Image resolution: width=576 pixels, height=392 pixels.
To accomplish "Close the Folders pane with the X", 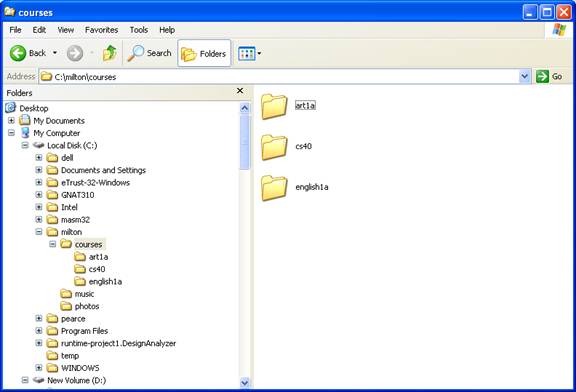I will point(240,90).
